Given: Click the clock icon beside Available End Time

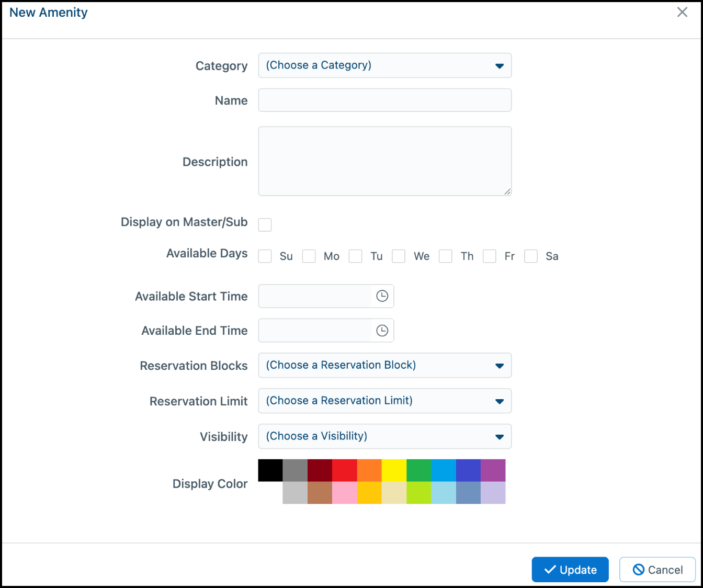Looking at the screenshot, I should (x=382, y=330).
